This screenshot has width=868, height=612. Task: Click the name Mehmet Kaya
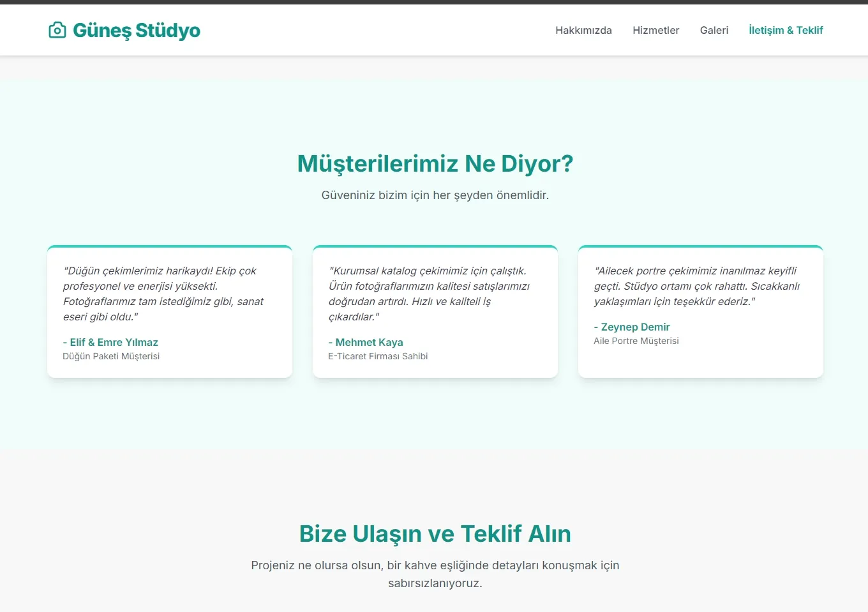click(x=366, y=342)
